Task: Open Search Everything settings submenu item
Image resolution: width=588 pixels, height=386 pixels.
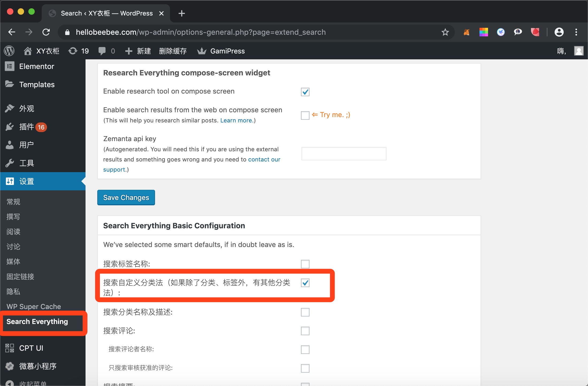Action: [x=37, y=322]
